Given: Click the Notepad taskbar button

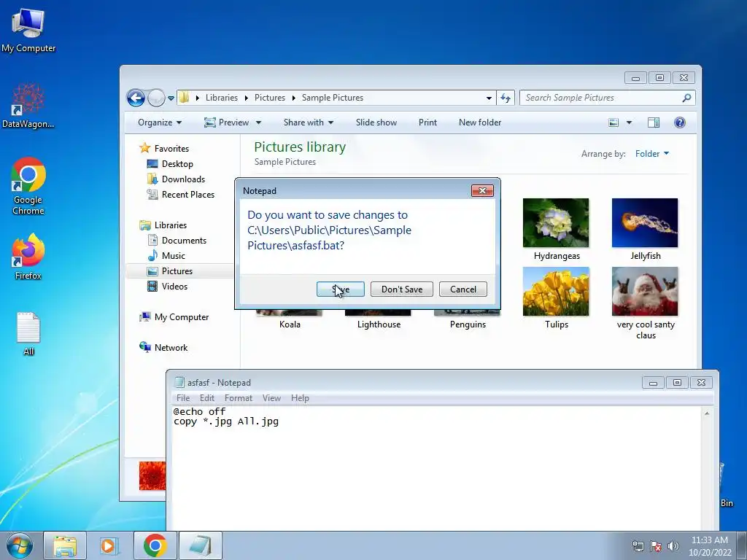Looking at the screenshot, I should tap(201, 545).
